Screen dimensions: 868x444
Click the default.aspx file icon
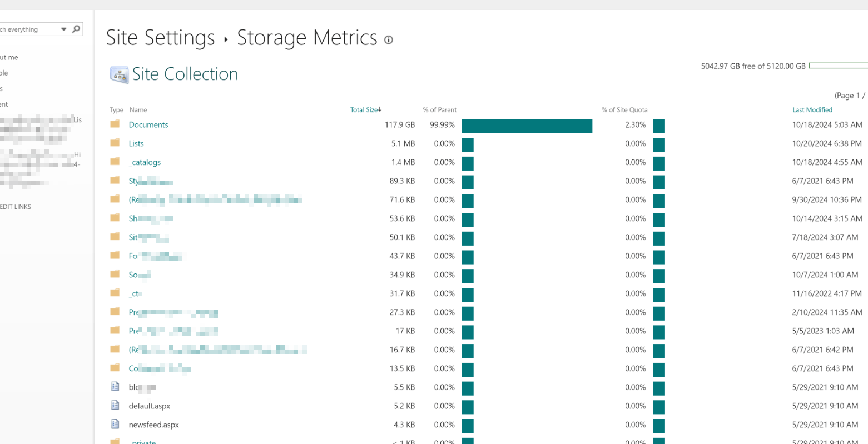[x=115, y=406]
